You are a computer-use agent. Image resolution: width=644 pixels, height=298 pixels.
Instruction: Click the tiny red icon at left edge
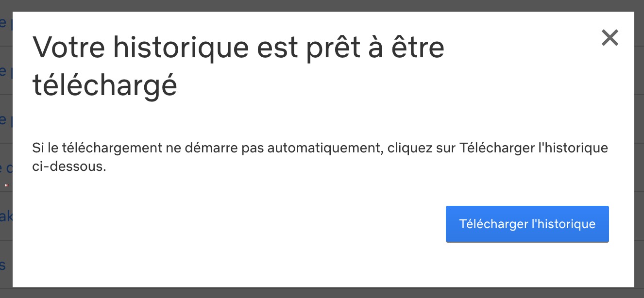coord(6,185)
